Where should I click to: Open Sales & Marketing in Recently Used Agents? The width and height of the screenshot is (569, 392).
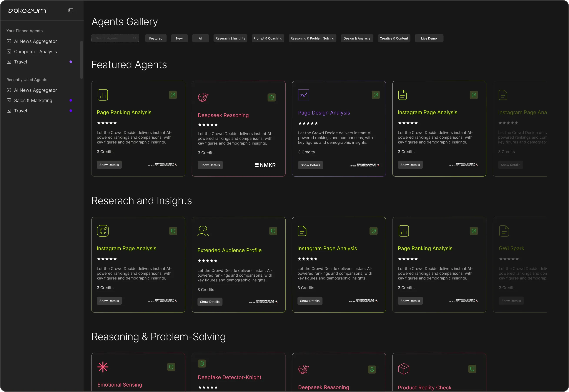(33, 100)
